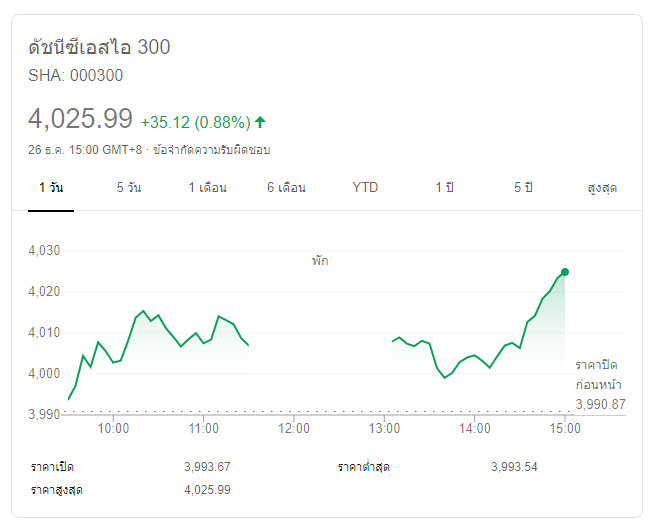Click the 13:00 time axis label
The image size is (659, 532).
click(x=384, y=429)
